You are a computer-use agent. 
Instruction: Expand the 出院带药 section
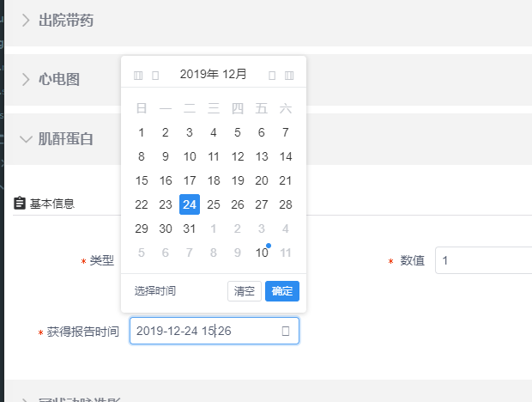point(26,21)
